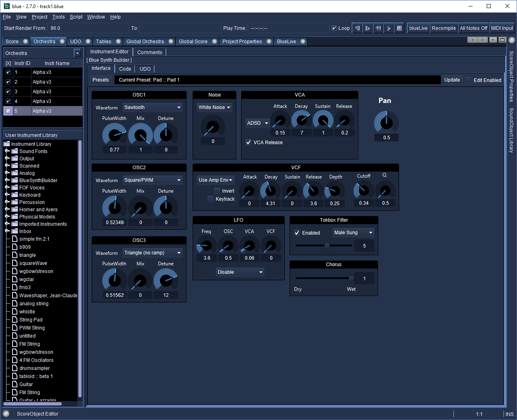The height and width of the screenshot is (420, 517).
Task: Close the BlueLive tab
Action: 303,42
